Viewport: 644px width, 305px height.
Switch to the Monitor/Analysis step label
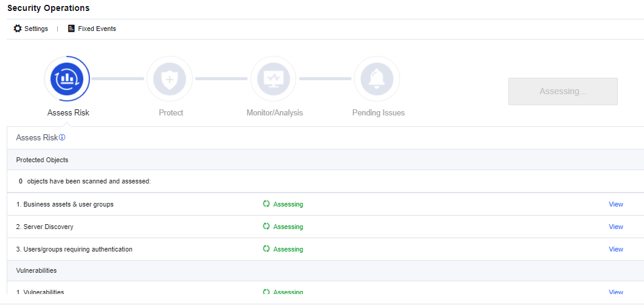point(274,113)
